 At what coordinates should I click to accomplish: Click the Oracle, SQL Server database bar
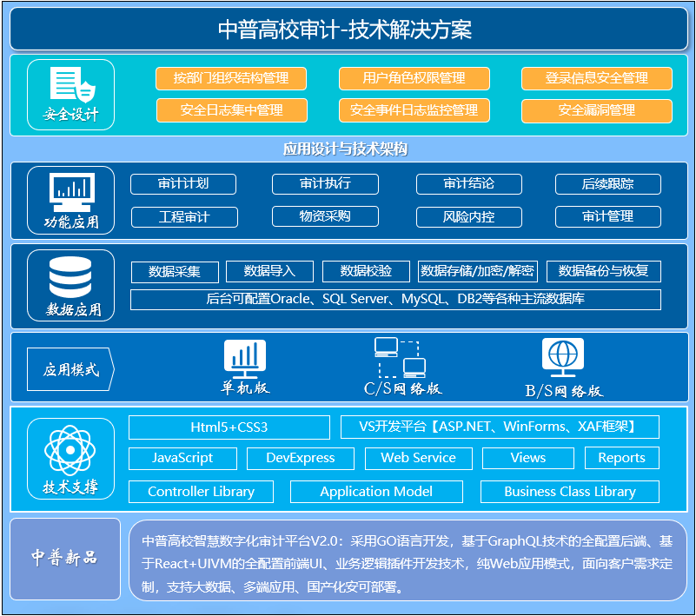395,300
